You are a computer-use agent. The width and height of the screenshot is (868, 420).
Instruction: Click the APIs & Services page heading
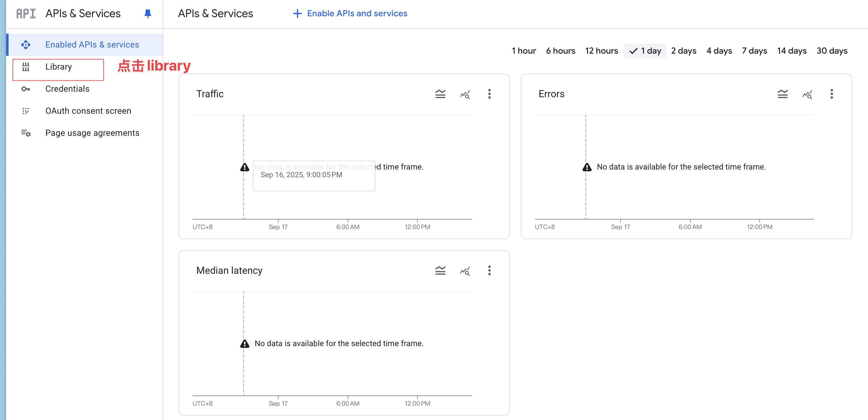[215, 13]
